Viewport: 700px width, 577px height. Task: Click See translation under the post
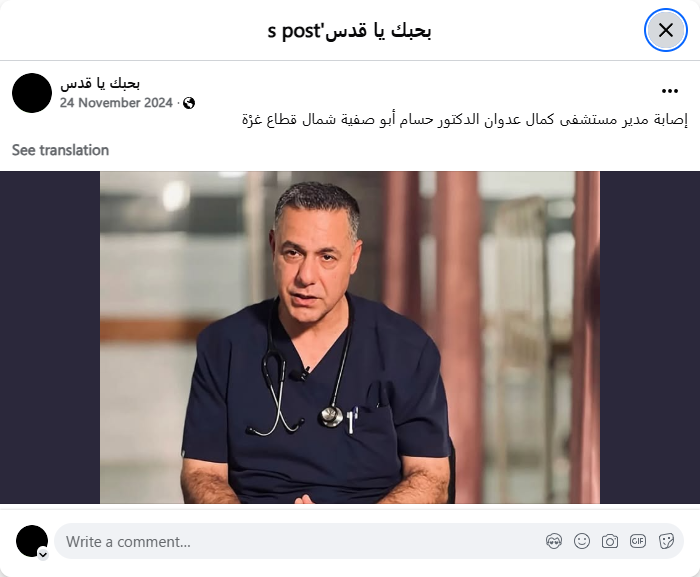(60, 150)
